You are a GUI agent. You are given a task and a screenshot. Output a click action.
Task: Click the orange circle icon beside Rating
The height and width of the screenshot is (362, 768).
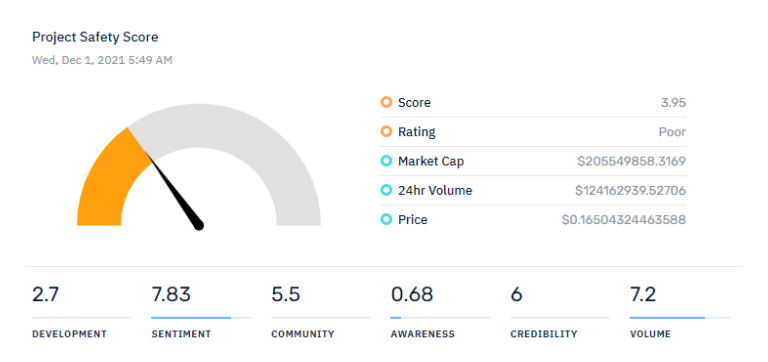click(386, 132)
